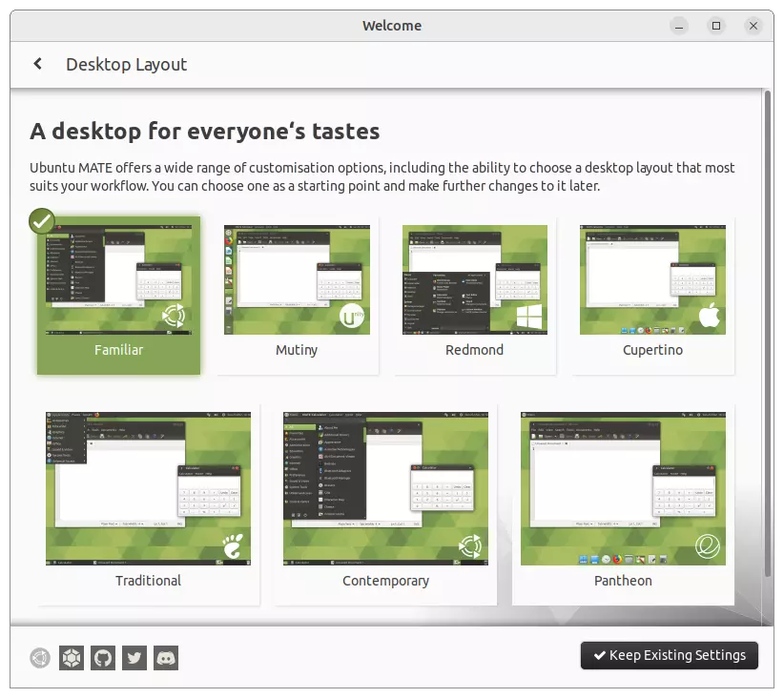Click the hexagonal community icon

(71, 658)
